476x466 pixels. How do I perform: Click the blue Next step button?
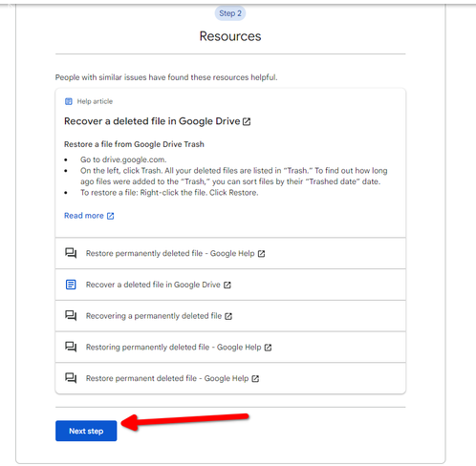coord(86,431)
